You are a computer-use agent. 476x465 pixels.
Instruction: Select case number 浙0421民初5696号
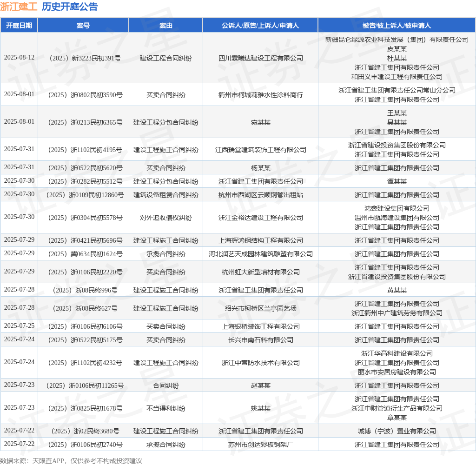click(x=86, y=240)
